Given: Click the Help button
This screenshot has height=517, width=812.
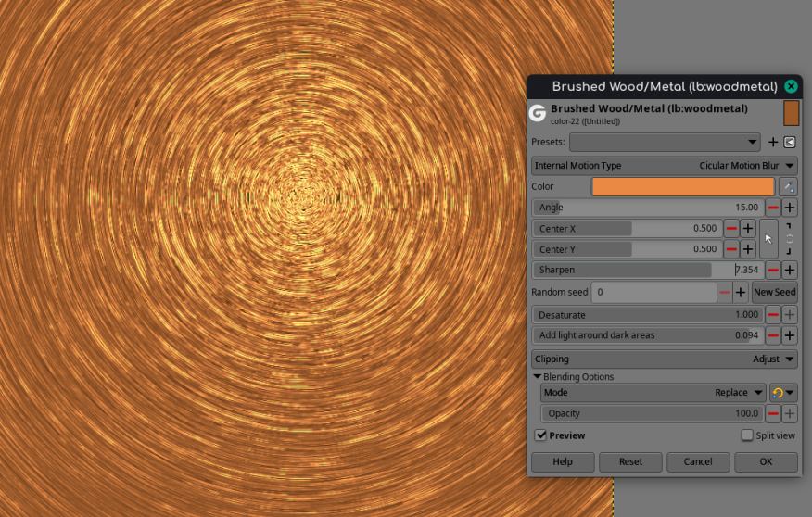Looking at the screenshot, I should 563,461.
